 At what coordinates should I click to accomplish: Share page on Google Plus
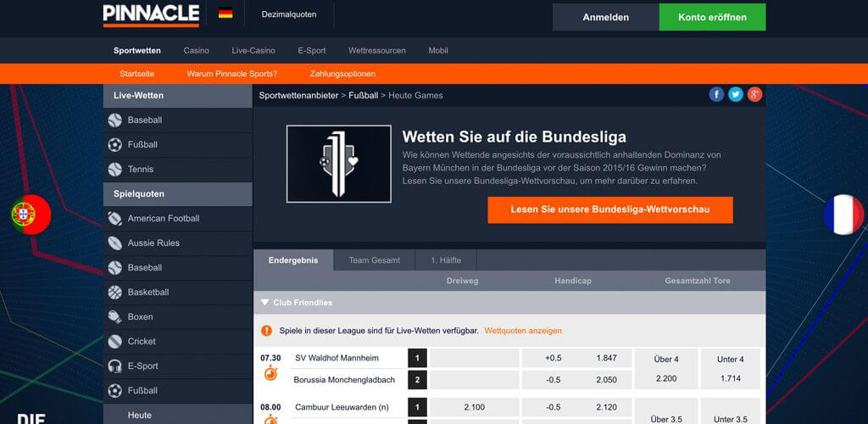[x=754, y=95]
